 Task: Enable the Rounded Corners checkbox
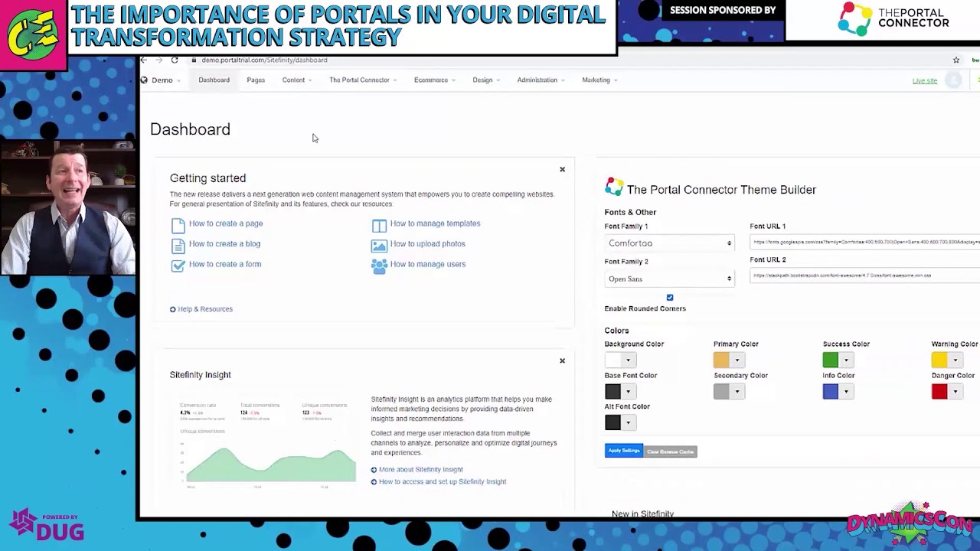tap(669, 297)
